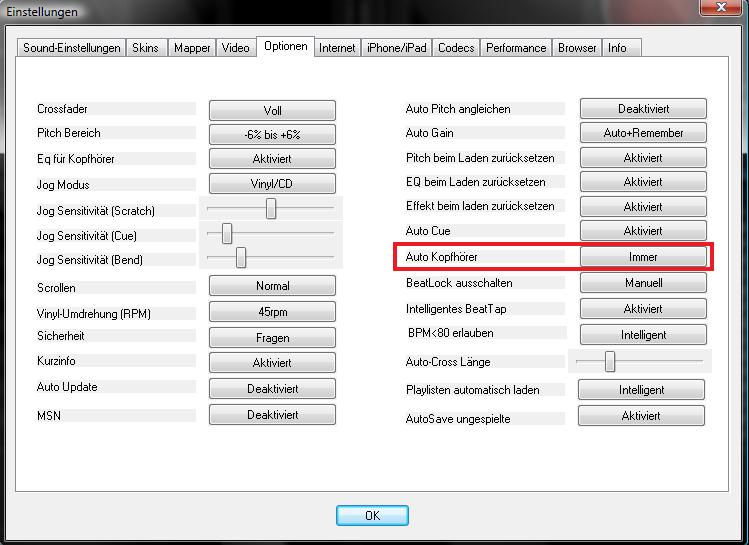Image resolution: width=749 pixels, height=545 pixels.
Task: Toggle the MSN Deaktiviert button
Action: coord(272,414)
